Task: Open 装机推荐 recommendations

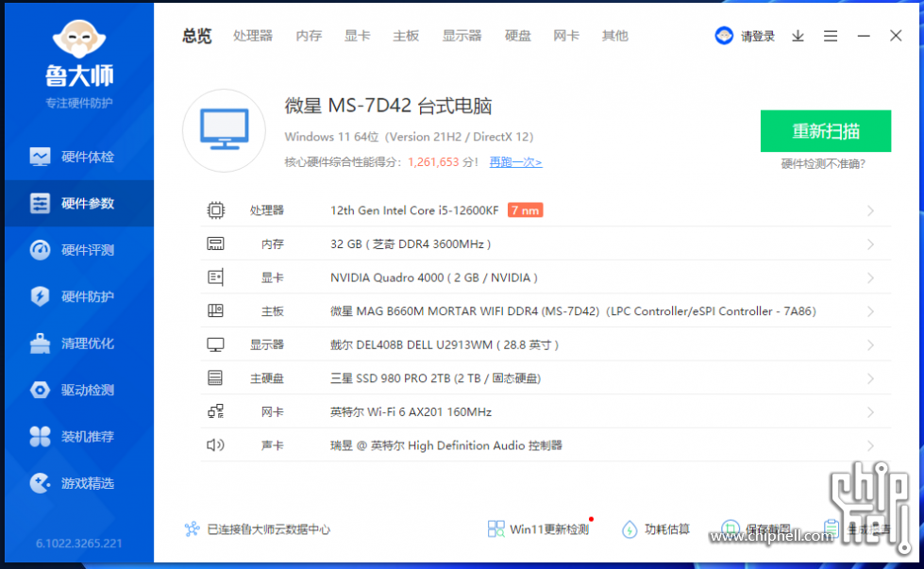Action: (x=79, y=437)
